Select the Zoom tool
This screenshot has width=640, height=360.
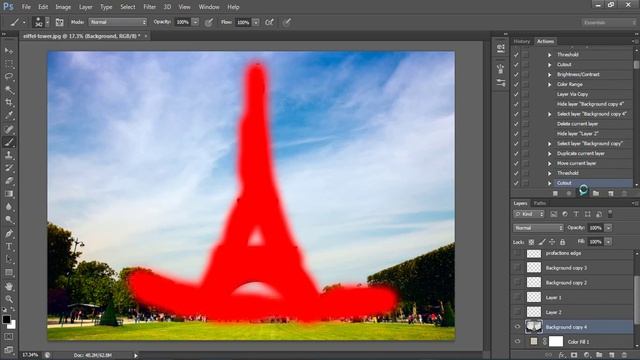[x=9, y=299]
